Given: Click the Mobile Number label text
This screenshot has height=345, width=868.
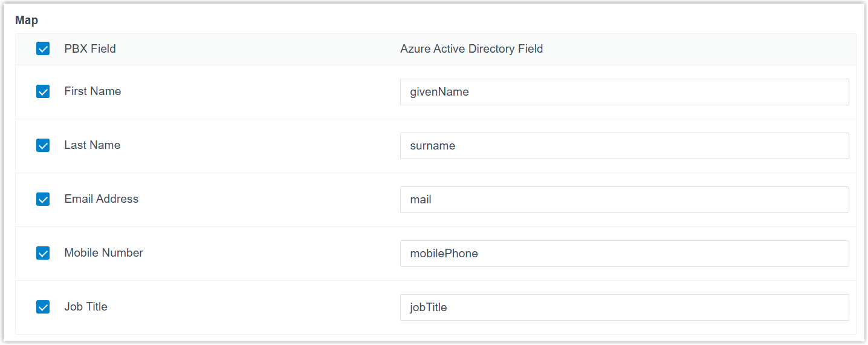Looking at the screenshot, I should coord(103,253).
